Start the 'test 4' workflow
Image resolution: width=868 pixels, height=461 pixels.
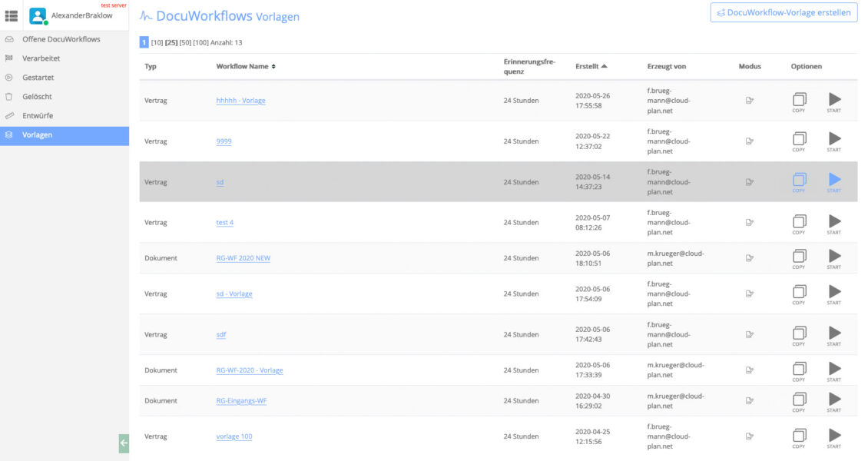coord(834,221)
